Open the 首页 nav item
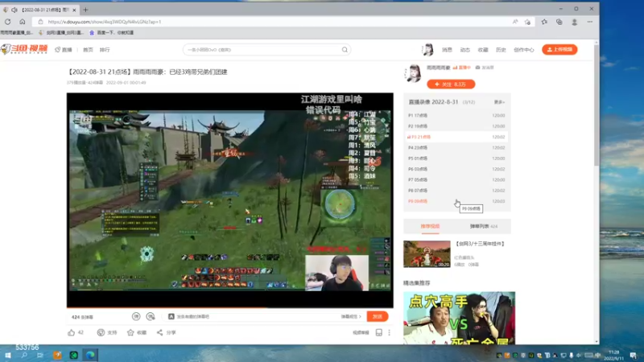 click(88, 50)
